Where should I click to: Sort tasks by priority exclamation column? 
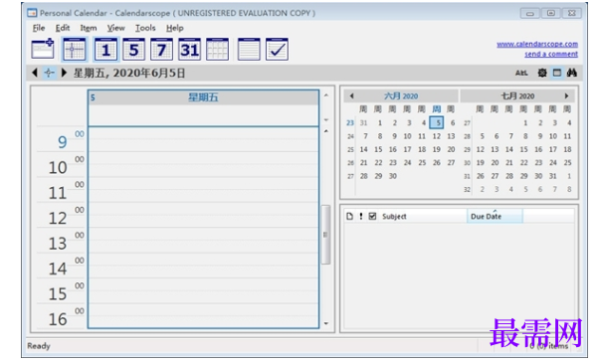[360, 216]
